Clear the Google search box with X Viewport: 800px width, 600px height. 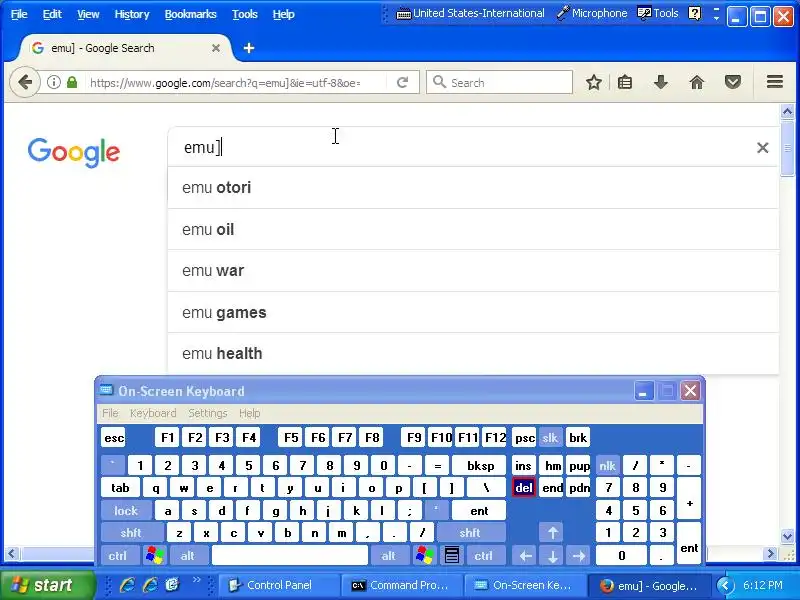click(x=763, y=147)
